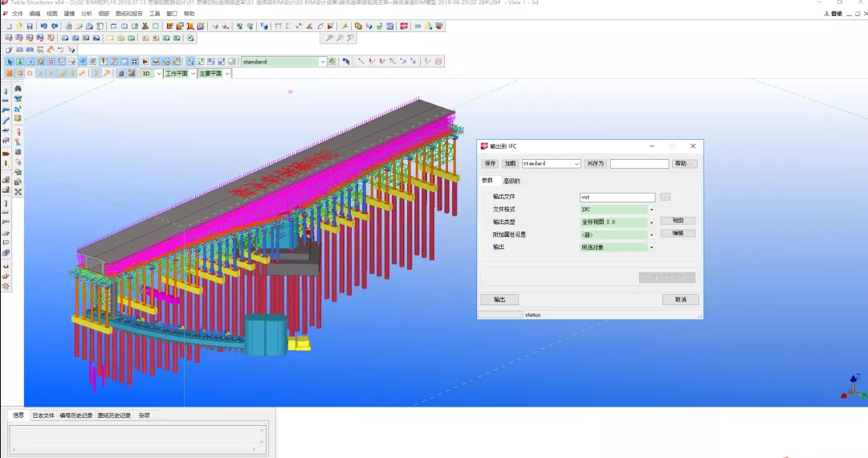Switch to the 编号历史记录 tab
Screen dimensions: 868x458
coord(75,415)
